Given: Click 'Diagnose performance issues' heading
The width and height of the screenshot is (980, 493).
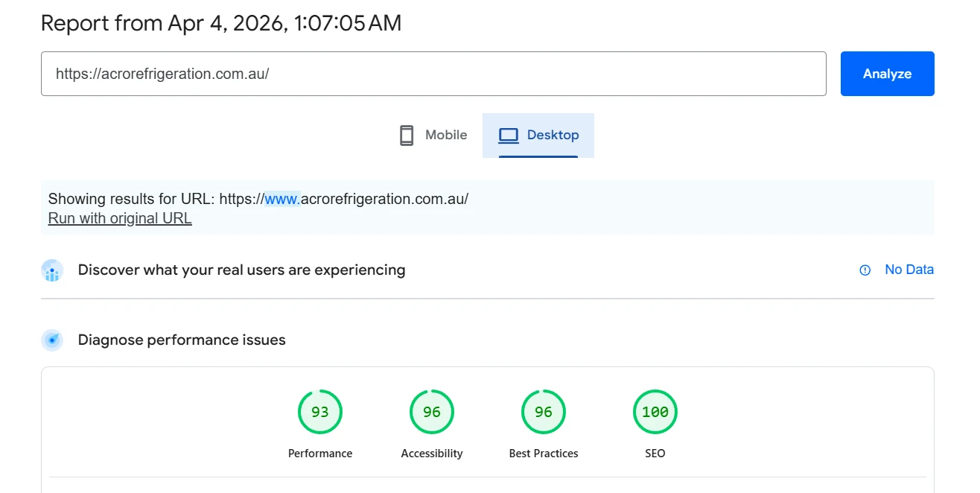Looking at the screenshot, I should 182,340.
